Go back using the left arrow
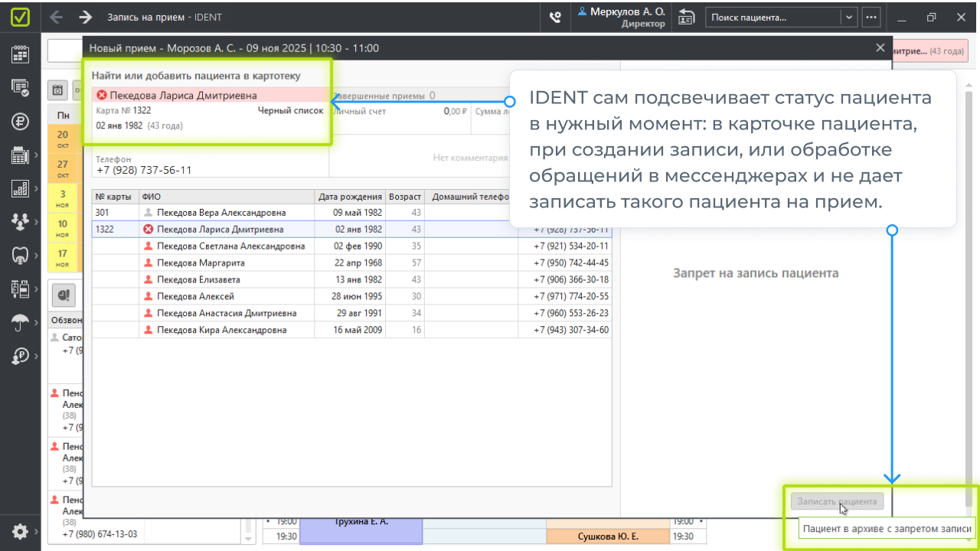This screenshot has width=980, height=551. coord(57,17)
